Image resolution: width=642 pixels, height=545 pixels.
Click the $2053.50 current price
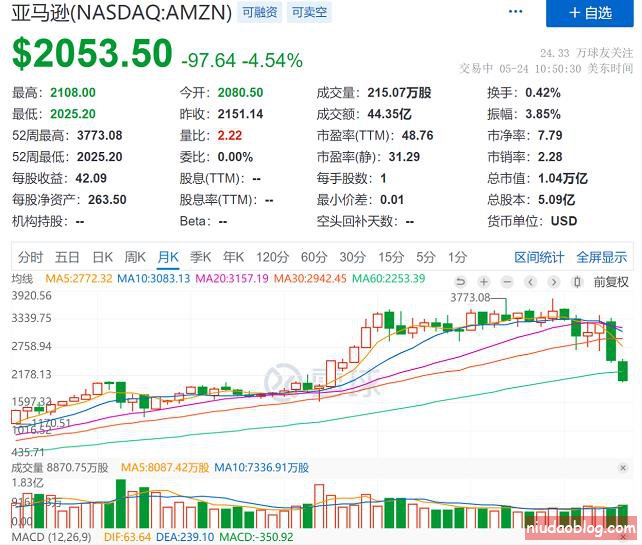pyautogui.click(x=92, y=53)
